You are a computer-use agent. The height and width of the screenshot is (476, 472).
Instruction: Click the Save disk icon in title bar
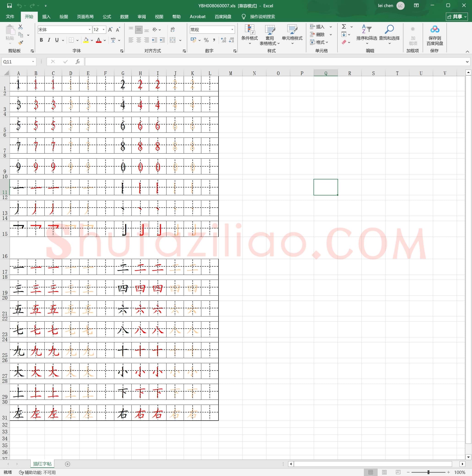pos(9,5)
